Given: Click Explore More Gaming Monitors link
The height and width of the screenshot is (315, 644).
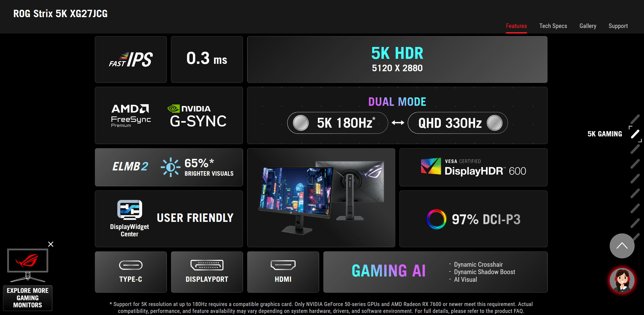Looking at the screenshot, I should click(28, 298).
